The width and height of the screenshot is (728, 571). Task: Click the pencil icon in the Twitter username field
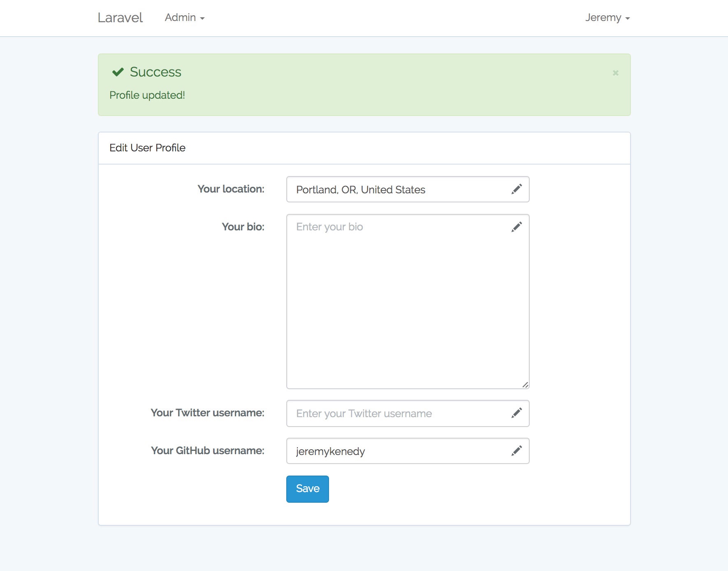517,413
